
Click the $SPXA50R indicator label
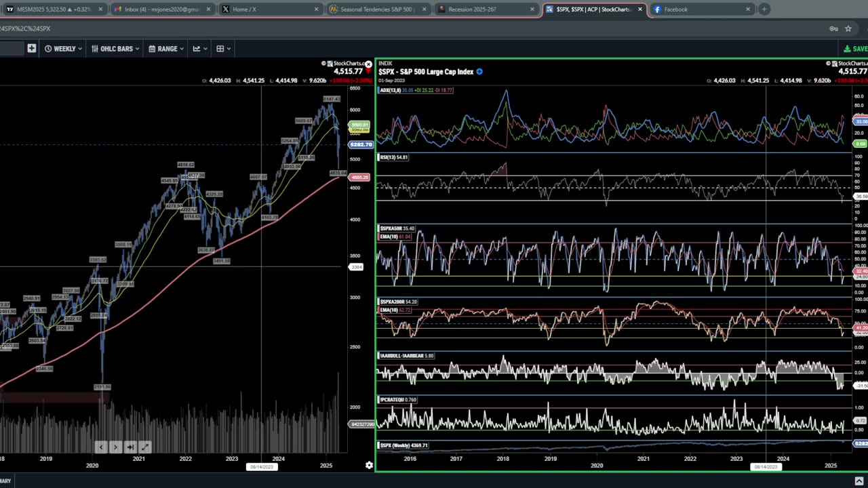397,229
